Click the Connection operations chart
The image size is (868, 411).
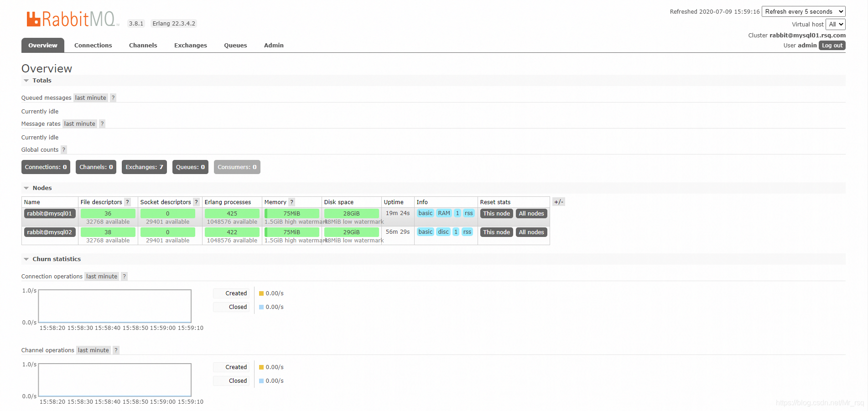click(x=115, y=306)
